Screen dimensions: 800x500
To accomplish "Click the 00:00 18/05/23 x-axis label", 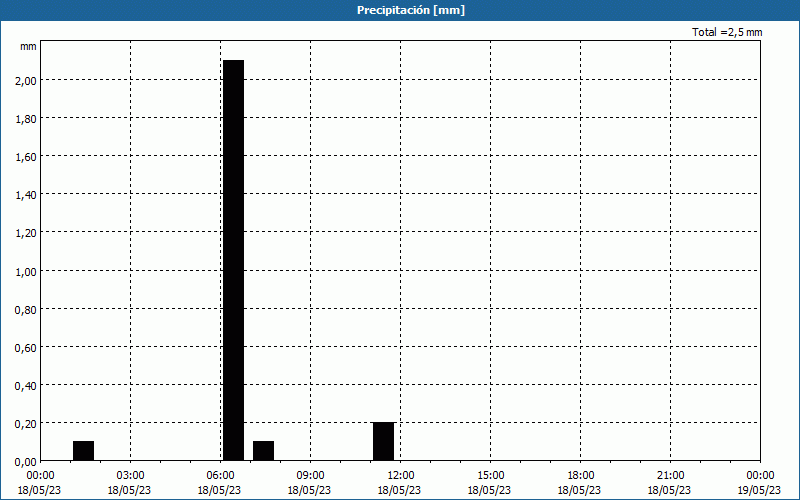I will point(39,483).
